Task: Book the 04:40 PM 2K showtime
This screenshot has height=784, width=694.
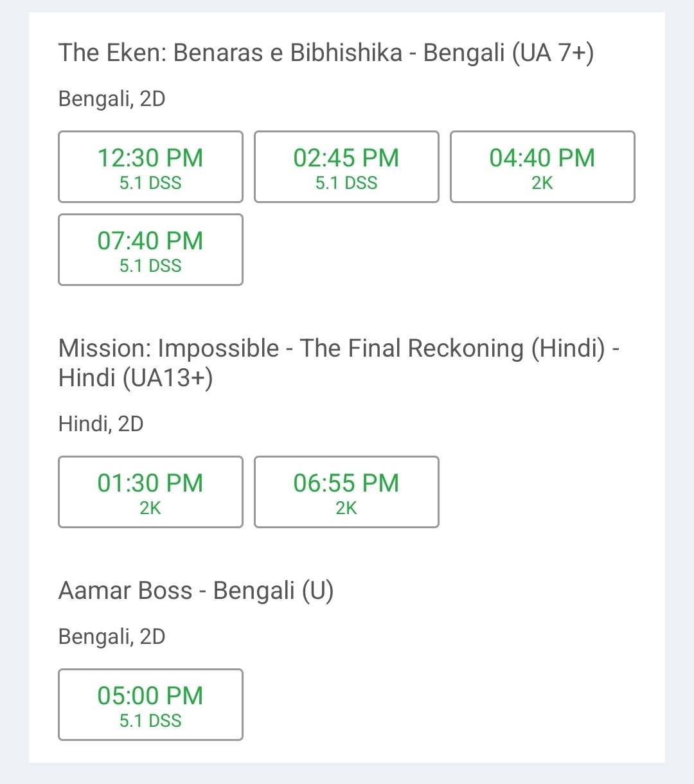Action: [x=542, y=167]
